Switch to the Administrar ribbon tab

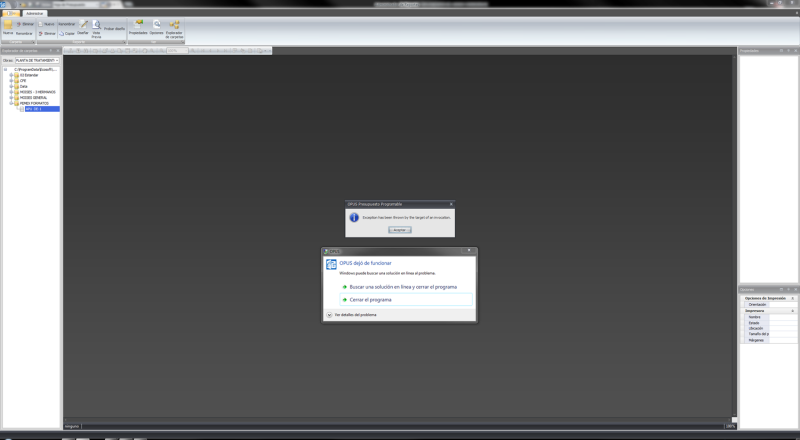pyautogui.click(x=34, y=13)
